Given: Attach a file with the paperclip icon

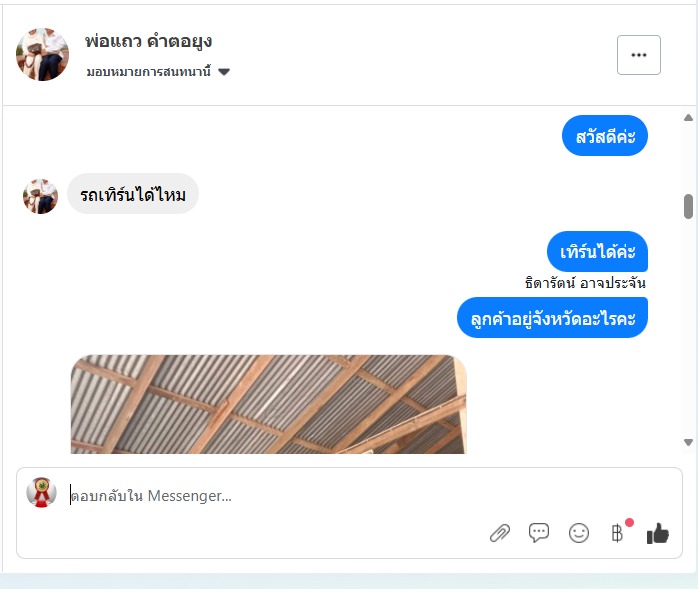Looking at the screenshot, I should [x=500, y=533].
